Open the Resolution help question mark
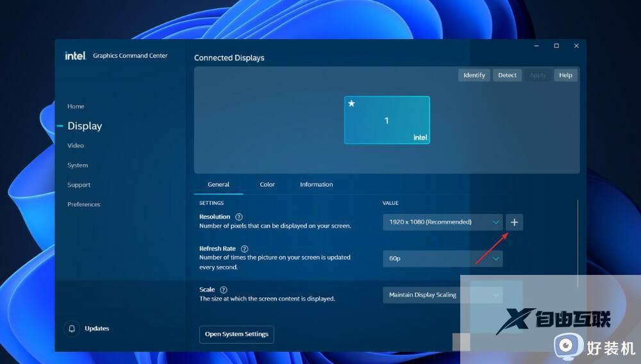Image resolution: width=641 pixels, height=364 pixels. pos(238,217)
